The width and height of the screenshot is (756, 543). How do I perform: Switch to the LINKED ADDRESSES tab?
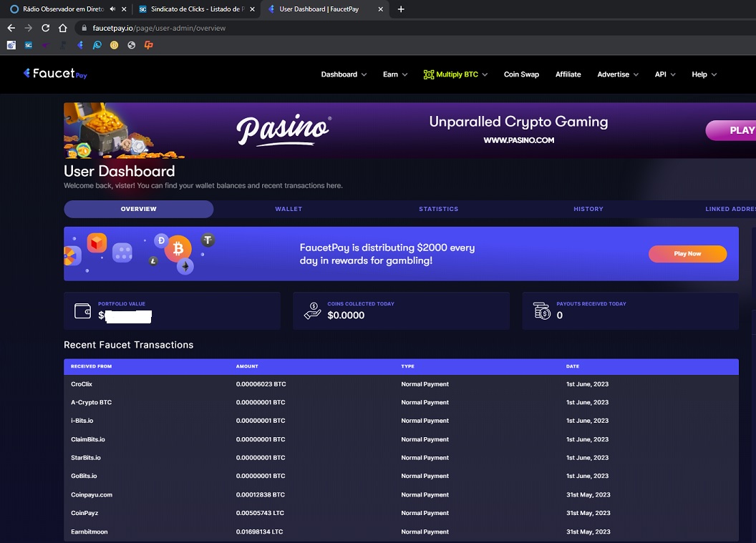tap(730, 209)
